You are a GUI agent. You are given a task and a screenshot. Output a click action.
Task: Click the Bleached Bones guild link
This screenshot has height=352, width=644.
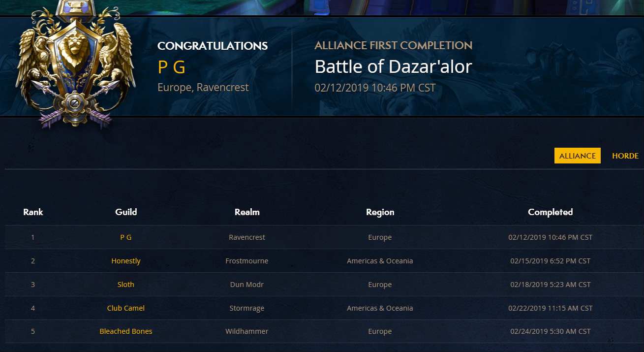[x=126, y=332]
